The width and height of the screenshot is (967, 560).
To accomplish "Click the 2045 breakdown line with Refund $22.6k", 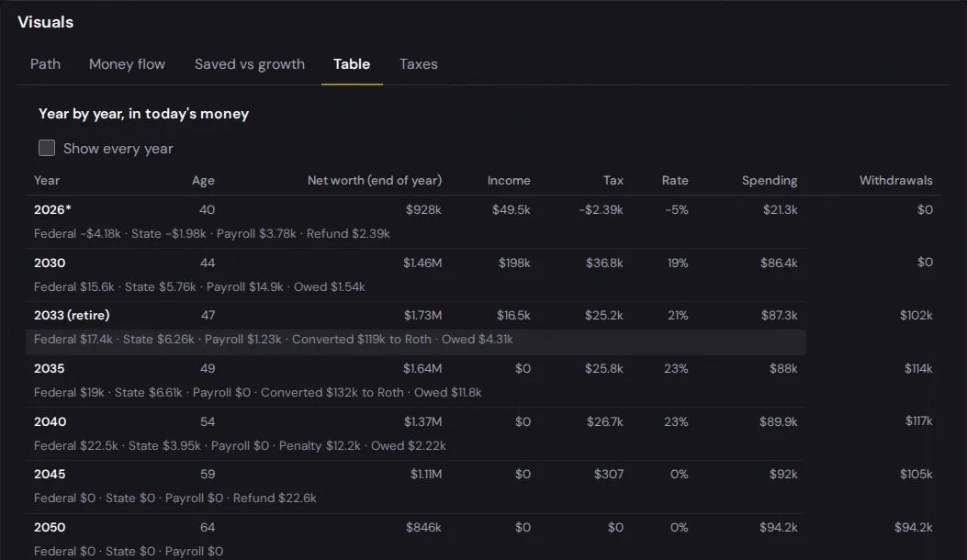I will 175,498.
